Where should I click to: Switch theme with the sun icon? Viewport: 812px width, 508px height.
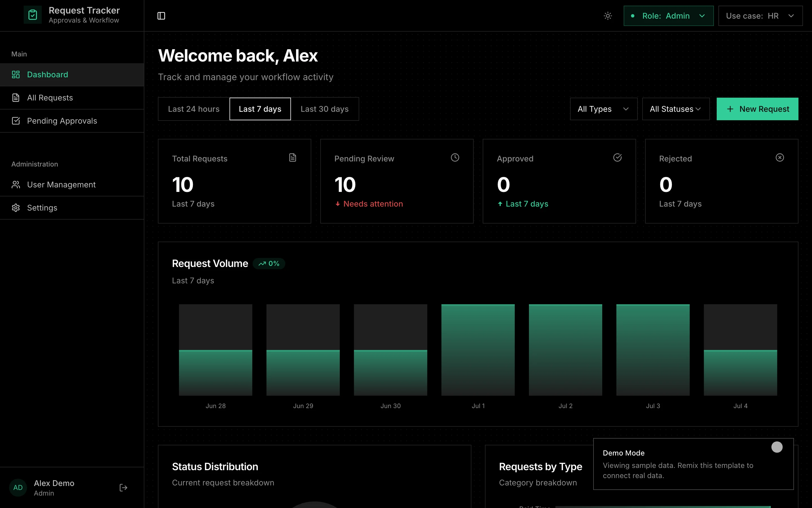coord(608,16)
